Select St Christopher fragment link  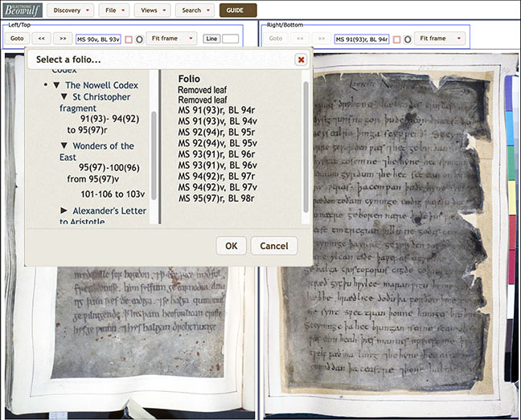coord(95,103)
